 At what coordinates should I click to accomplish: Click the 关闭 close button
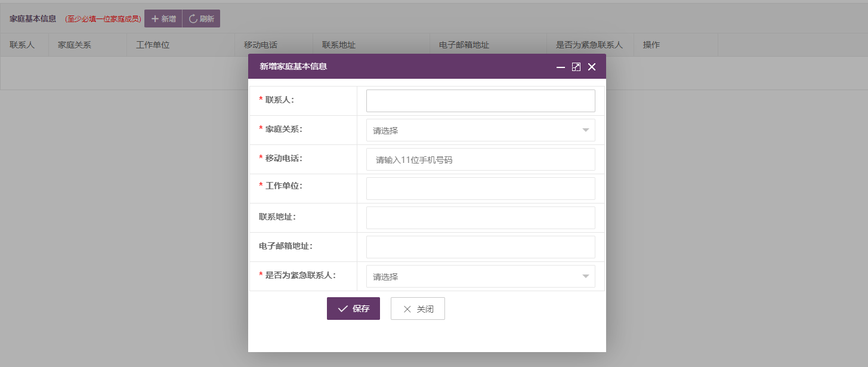[418, 309]
